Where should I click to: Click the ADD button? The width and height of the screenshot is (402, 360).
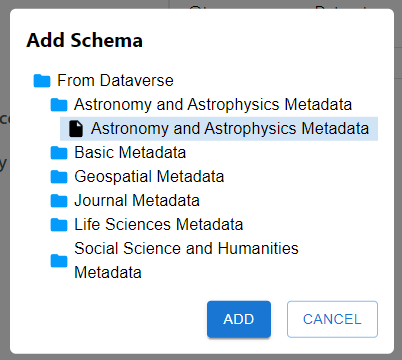(239, 319)
